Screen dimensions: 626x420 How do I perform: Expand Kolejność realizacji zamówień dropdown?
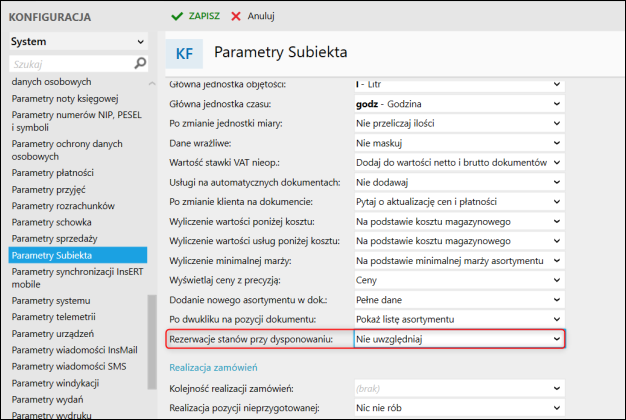pyautogui.click(x=460, y=388)
